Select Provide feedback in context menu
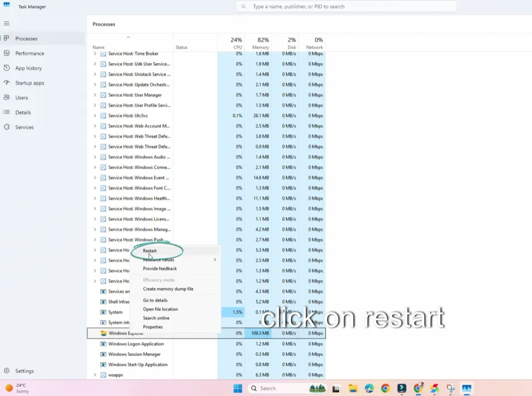 point(160,269)
